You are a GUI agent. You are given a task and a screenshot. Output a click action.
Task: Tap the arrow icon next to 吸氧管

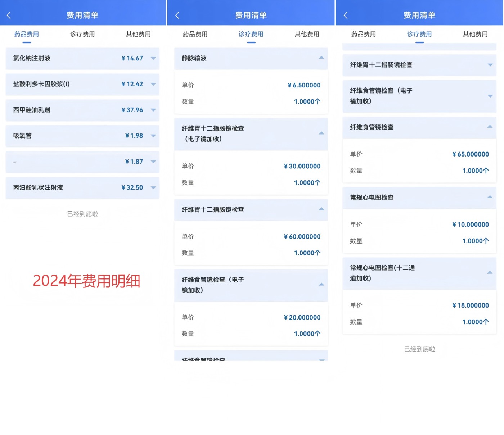point(153,136)
